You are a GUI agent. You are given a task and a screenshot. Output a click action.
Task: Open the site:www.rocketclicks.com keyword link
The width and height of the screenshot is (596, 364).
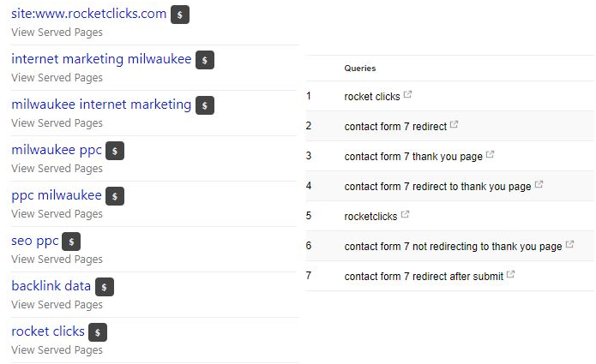[89, 14]
